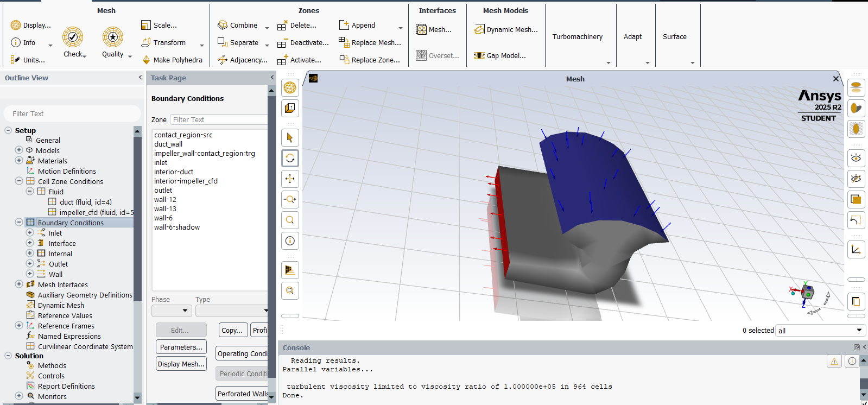Select the mouse pointer tool in viewport toolbar
Screen dimensions: 868x405
pos(290,138)
